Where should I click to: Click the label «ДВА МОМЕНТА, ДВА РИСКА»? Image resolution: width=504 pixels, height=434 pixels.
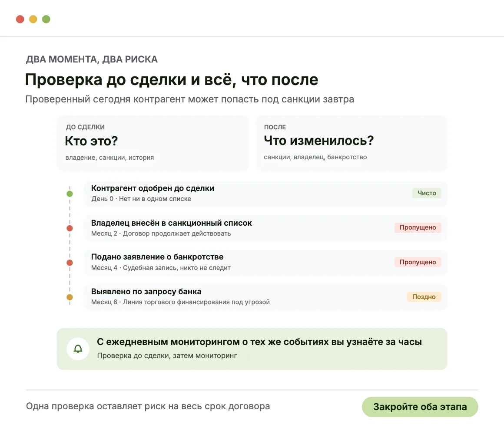[x=92, y=59]
